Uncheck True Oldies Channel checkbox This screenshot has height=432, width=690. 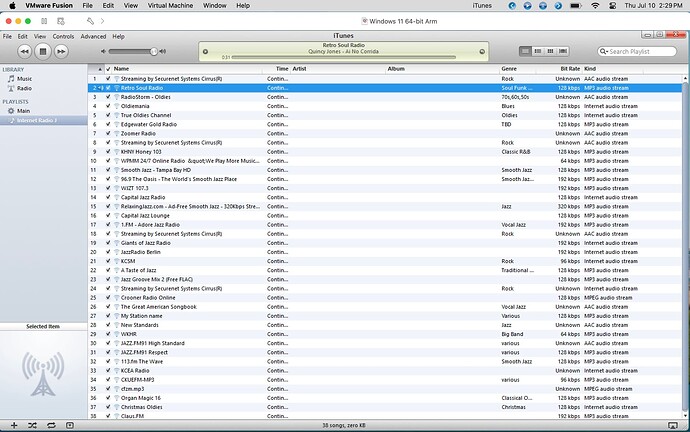point(108,115)
